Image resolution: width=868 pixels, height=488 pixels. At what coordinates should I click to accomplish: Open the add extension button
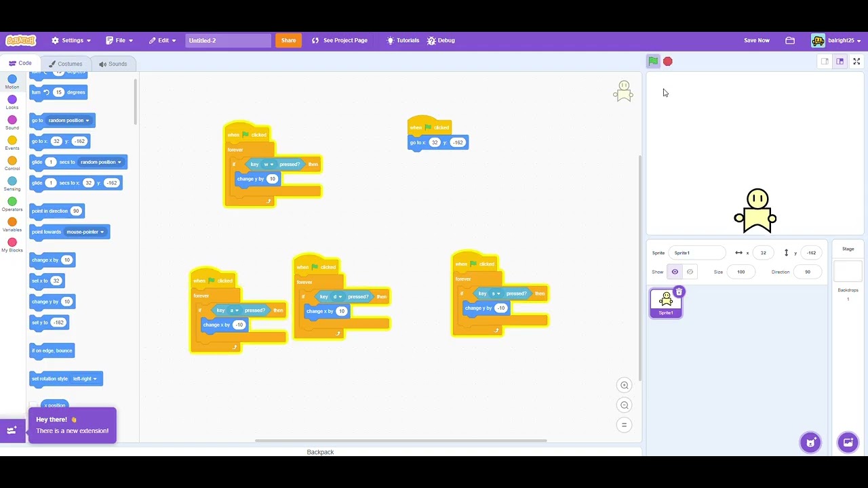12,430
